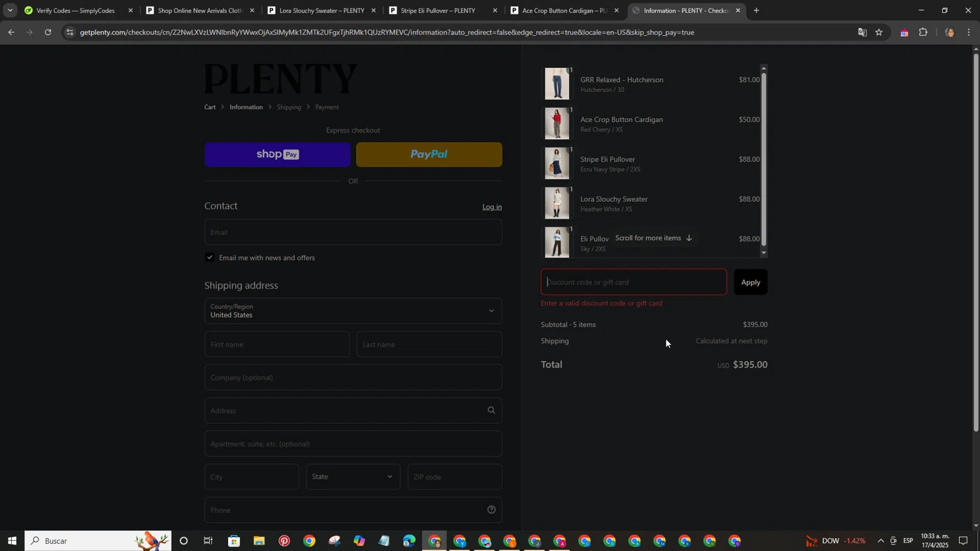980x551 pixels.
Task: Close the Lora Slouchy Sweater tab
Action: tap(374, 10)
